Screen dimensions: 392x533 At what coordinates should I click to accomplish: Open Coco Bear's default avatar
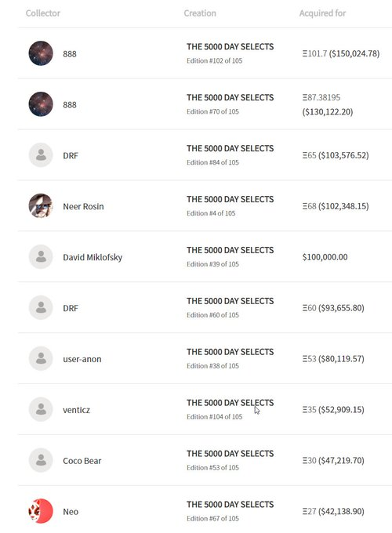[x=41, y=460]
